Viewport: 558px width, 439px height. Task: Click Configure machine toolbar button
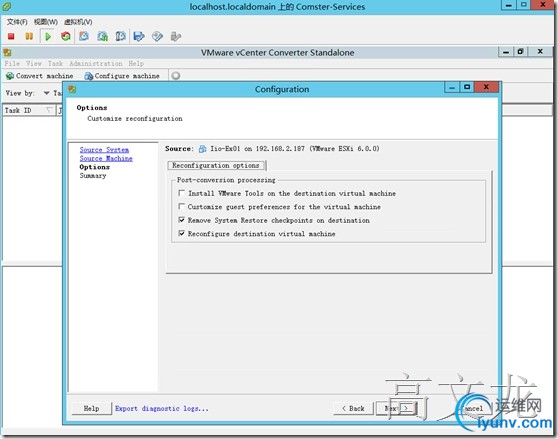122,76
